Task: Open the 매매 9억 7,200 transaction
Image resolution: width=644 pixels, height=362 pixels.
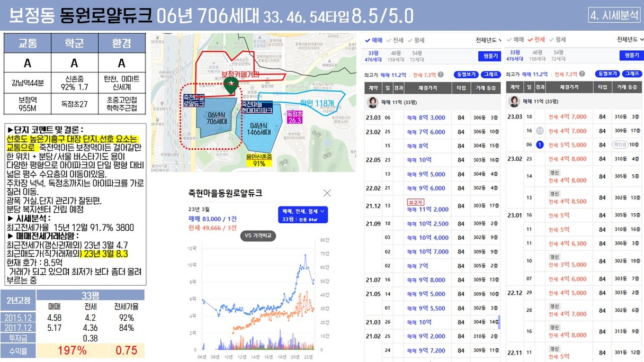Action: click(x=426, y=350)
